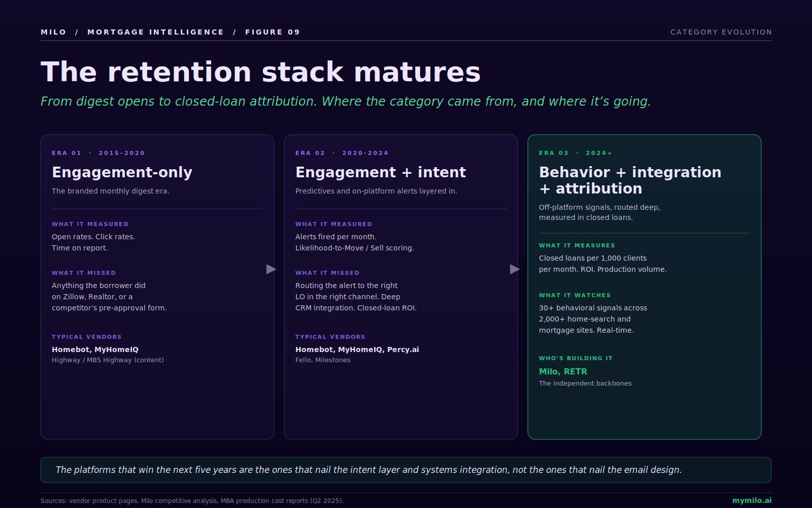Viewport: 812px width, 508px height.
Task: Click the "WHO'S BUILDING IT" section label
Action: [576, 358]
